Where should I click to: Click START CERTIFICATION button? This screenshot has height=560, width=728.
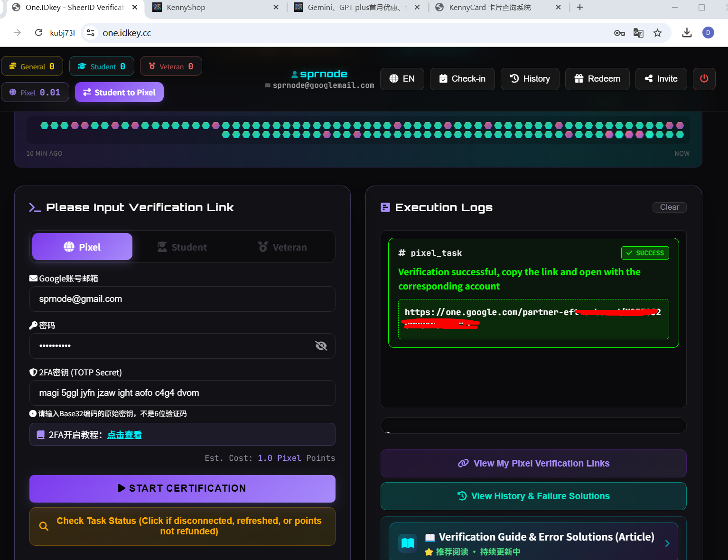click(x=182, y=489)
